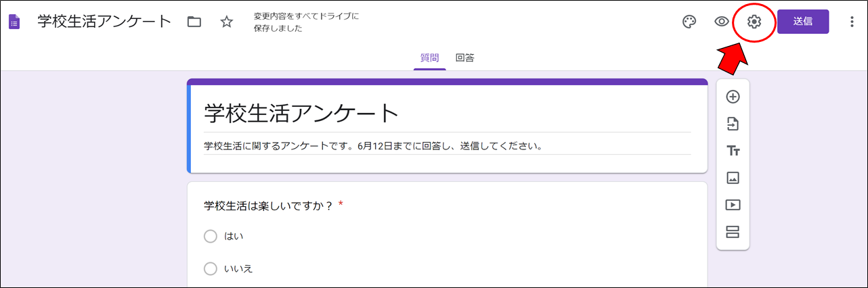Click the question 学校生活は楽しいですか？
The image size is (868, 288).
268,206
